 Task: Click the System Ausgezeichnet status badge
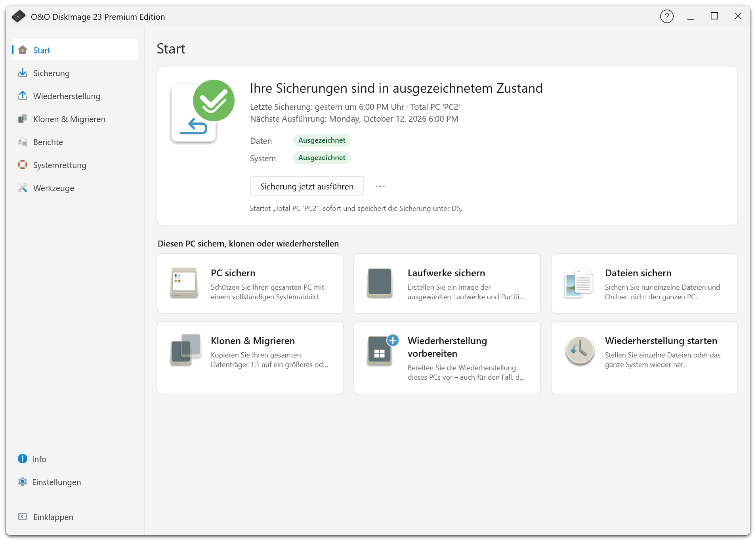322,158
